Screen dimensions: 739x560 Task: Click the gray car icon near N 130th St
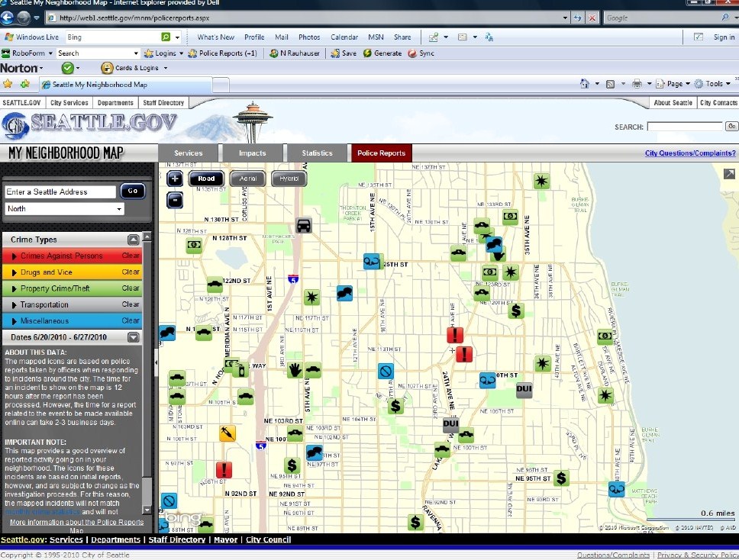click(x=304, y=226)
